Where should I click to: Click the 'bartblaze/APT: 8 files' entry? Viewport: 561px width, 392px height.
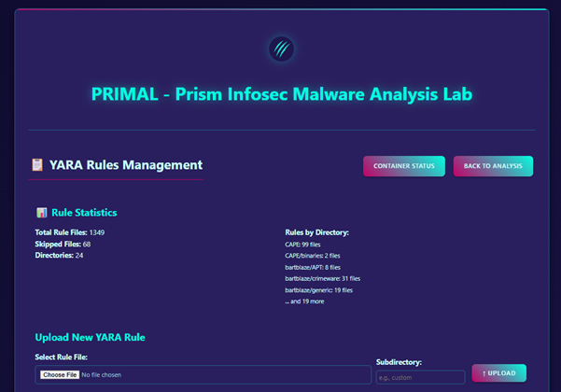click(313, 267)
